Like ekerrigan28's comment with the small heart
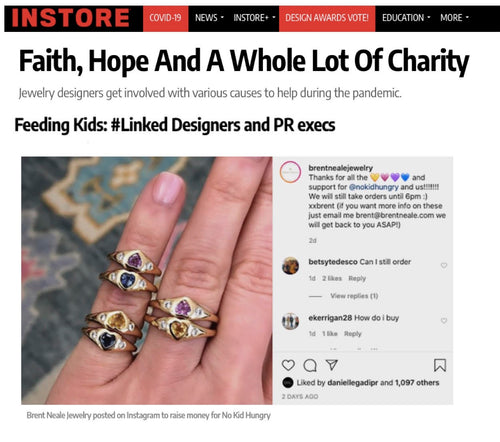 click(444, 320)
